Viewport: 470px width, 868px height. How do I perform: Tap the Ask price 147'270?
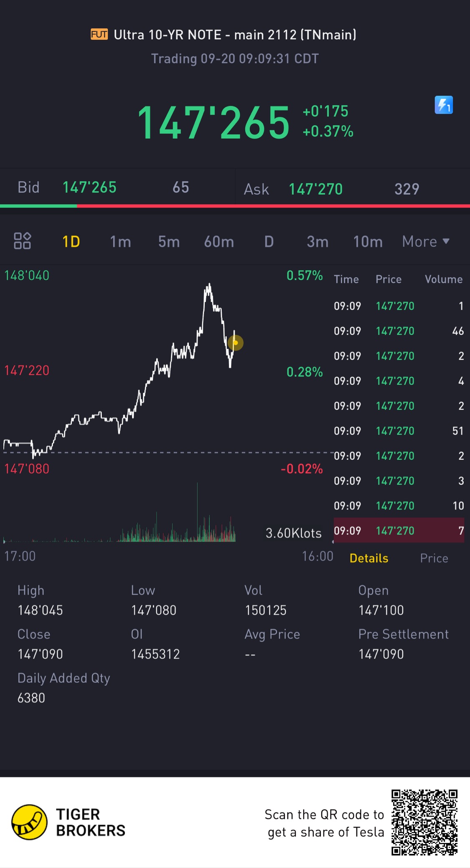point(316,189)
